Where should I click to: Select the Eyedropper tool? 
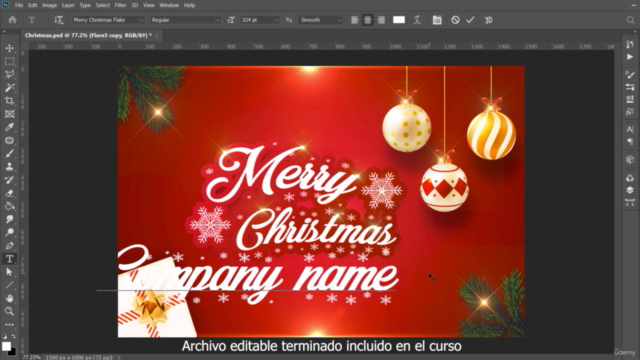click(x=9, y=127)
